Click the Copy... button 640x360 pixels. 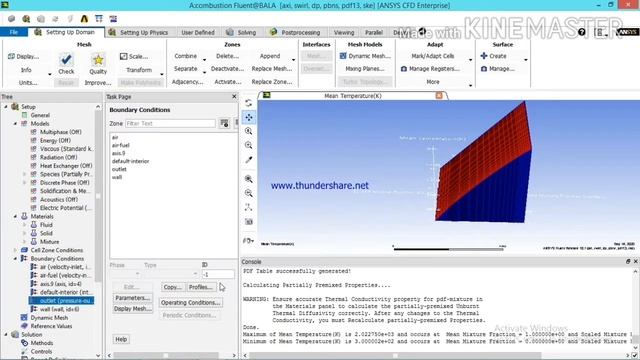click(x=172, y=287)
